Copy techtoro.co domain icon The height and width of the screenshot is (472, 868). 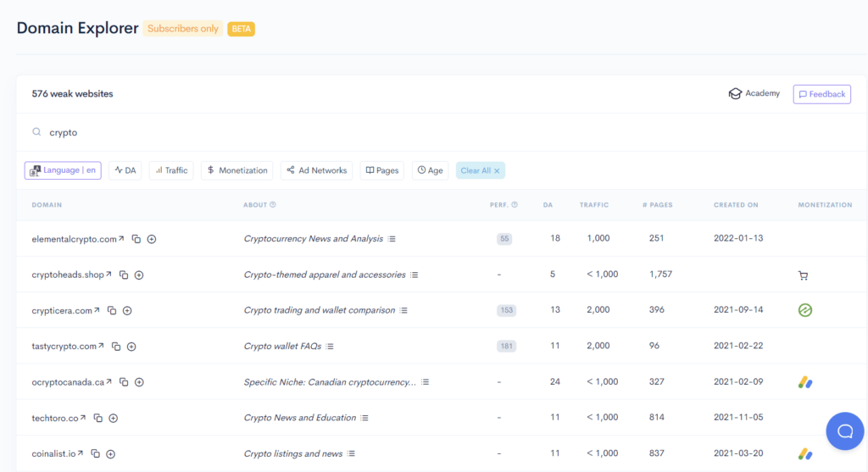98,418
